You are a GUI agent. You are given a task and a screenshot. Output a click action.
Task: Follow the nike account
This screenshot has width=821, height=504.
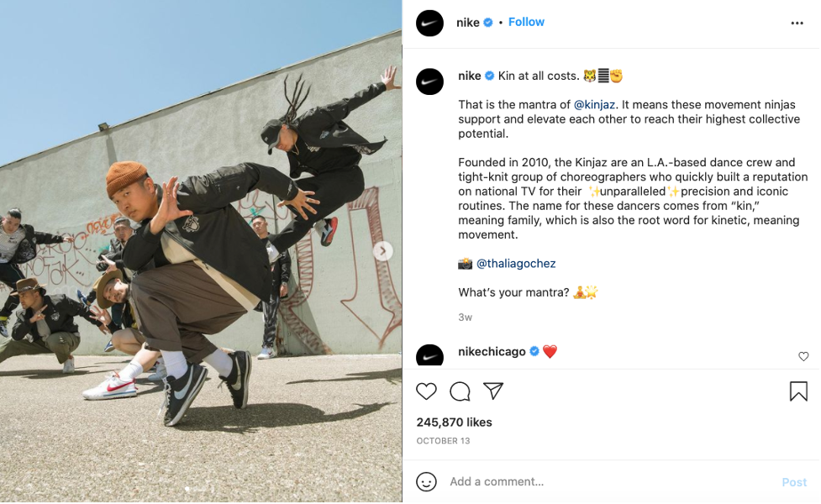(x=526, y=22)
